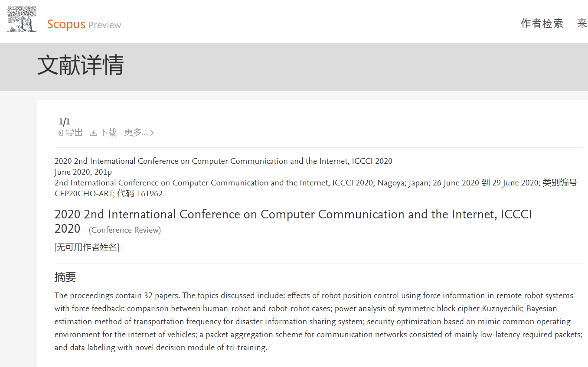Open the 作者检索 navigation item
This screenshot has height=367, width=588.
click(542, 23)
